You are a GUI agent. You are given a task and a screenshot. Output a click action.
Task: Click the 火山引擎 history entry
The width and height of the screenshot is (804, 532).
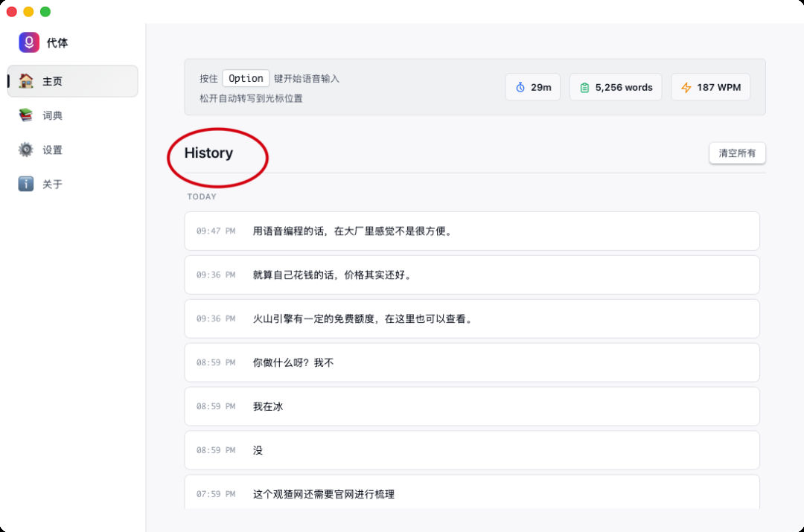tap(471, 318)
